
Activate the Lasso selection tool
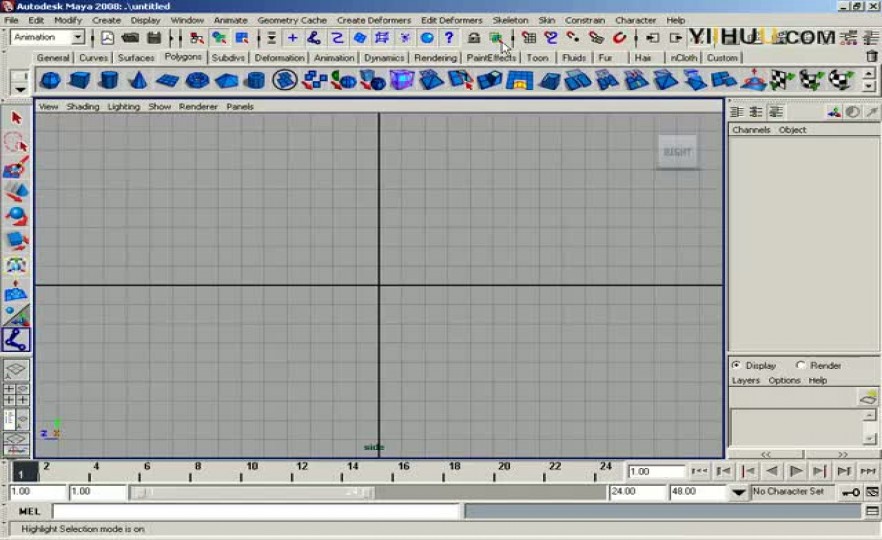click(16, 143)
